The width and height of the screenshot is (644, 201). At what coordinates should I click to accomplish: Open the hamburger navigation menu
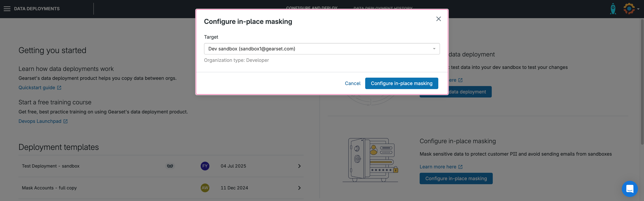tap(7, 9)
